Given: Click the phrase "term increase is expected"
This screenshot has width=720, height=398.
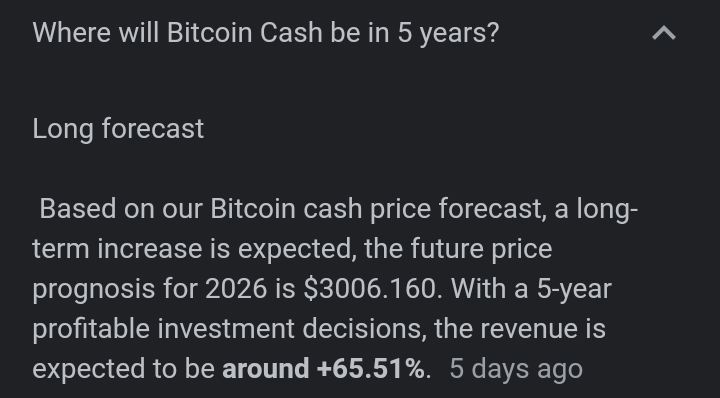Looking at the screenshot, I should (x=192, y=249).
